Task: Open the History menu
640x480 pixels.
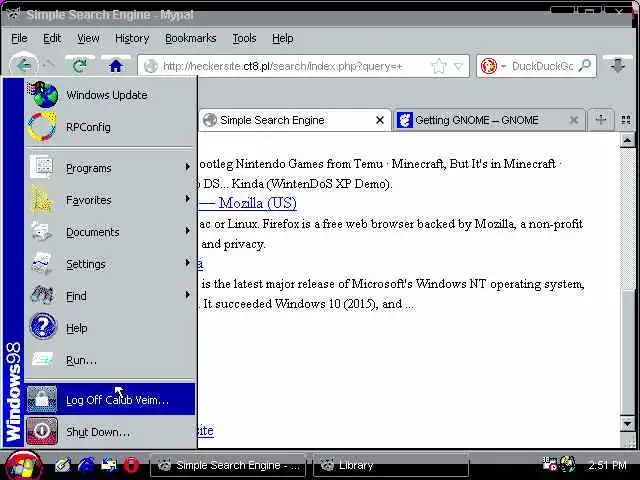Action: coord(132,38)
